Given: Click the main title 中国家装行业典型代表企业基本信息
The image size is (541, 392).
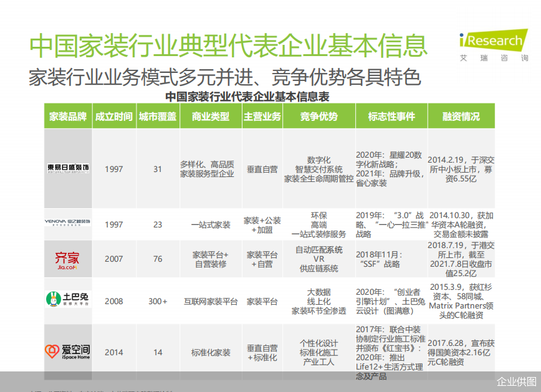Looking at the screenshot, I should 228,45.
